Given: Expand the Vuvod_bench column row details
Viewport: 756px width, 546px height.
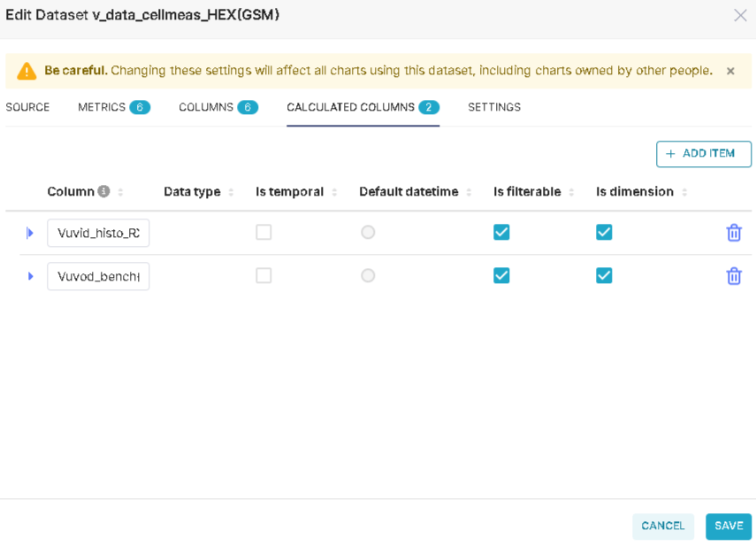Looking at the screenshot, I should click(x=30, y=276).
